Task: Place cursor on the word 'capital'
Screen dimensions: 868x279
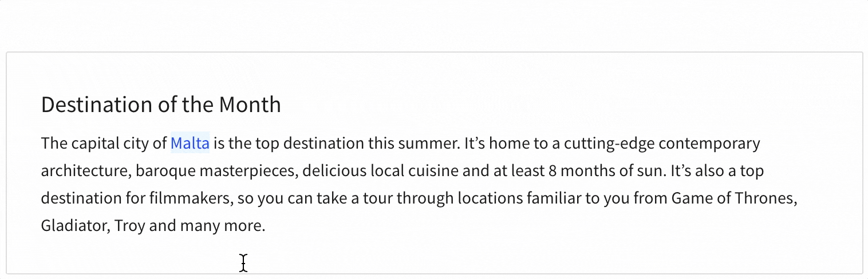Action: click(93, 143)
